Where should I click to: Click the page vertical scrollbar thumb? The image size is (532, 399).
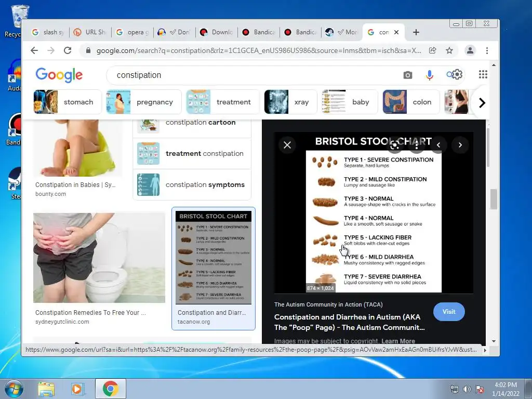click(x=494, y=199)
